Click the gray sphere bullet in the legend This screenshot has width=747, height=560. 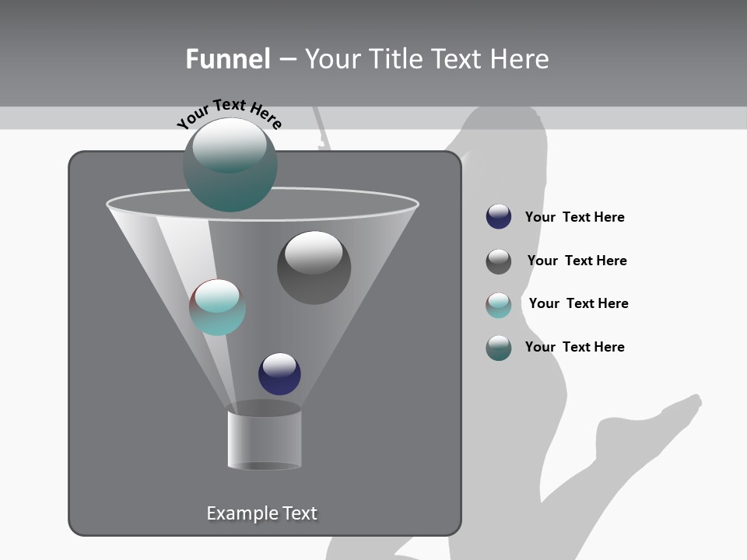(498, 261)
